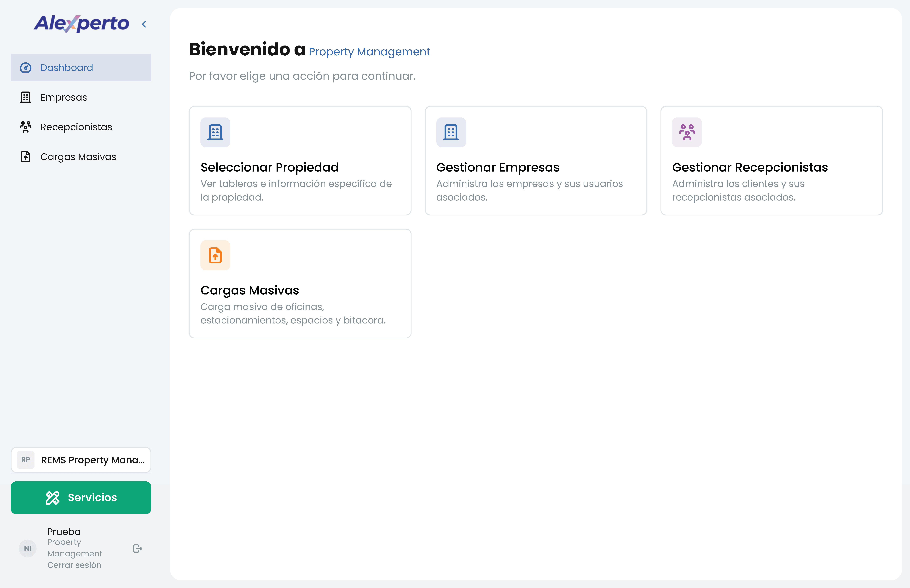Collapse the sidebar with the chevron arrow

144,24
